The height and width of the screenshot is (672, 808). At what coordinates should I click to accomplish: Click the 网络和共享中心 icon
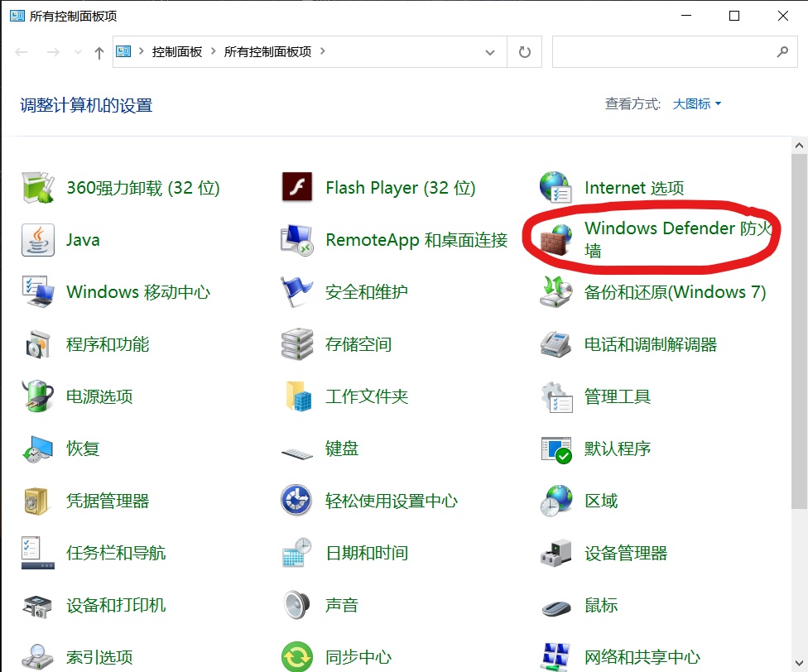pos(556,657)
